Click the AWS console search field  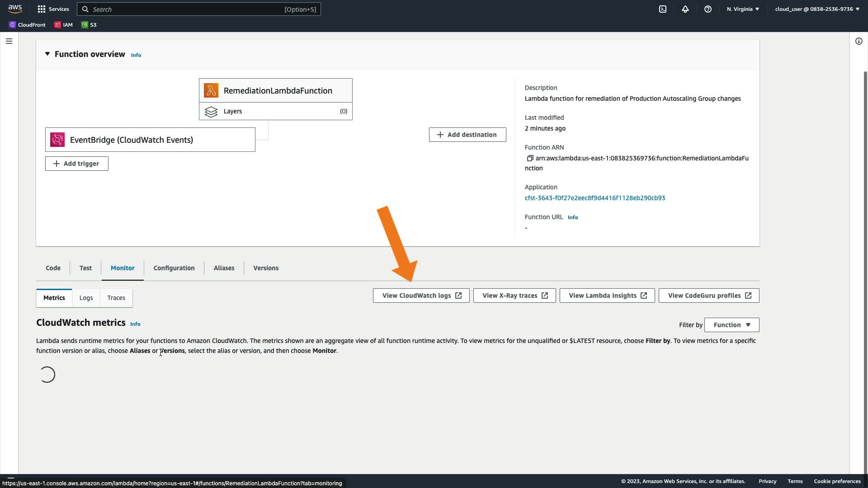point(199,9)
